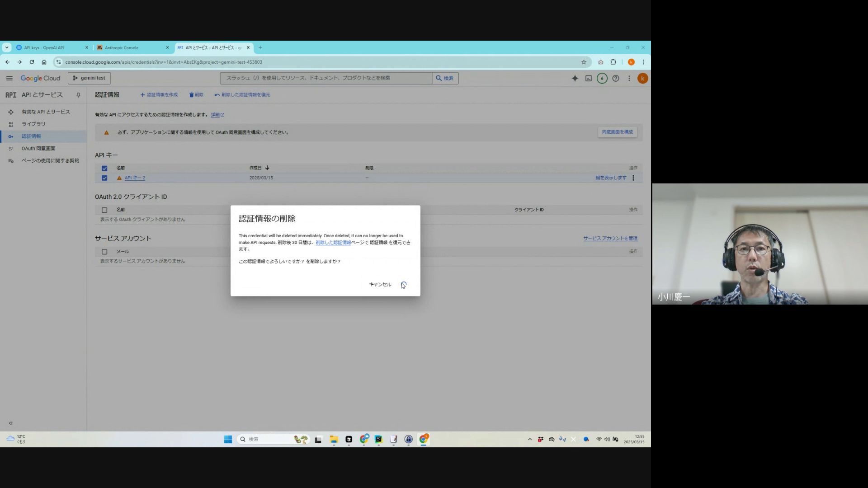Open the Google Cloud hamburger navigation menu
Image resolution: width=868 pixels, height=488 pixels.
pos(9,78)
